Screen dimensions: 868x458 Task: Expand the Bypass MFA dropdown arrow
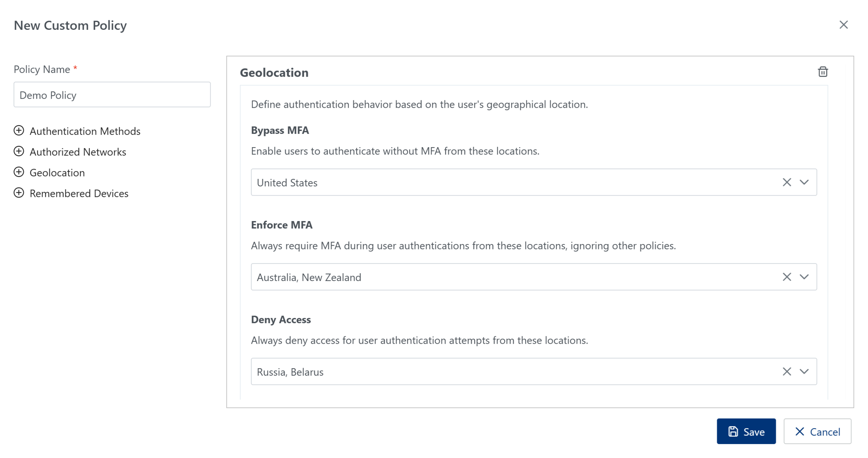(x=804, y=182)
